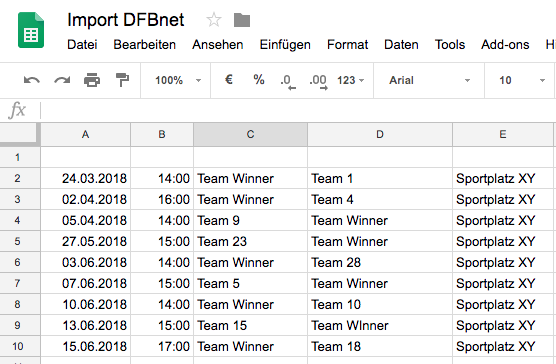Increase decimal places button
This screenshot has width=556, height=364.
click(318, 81)
